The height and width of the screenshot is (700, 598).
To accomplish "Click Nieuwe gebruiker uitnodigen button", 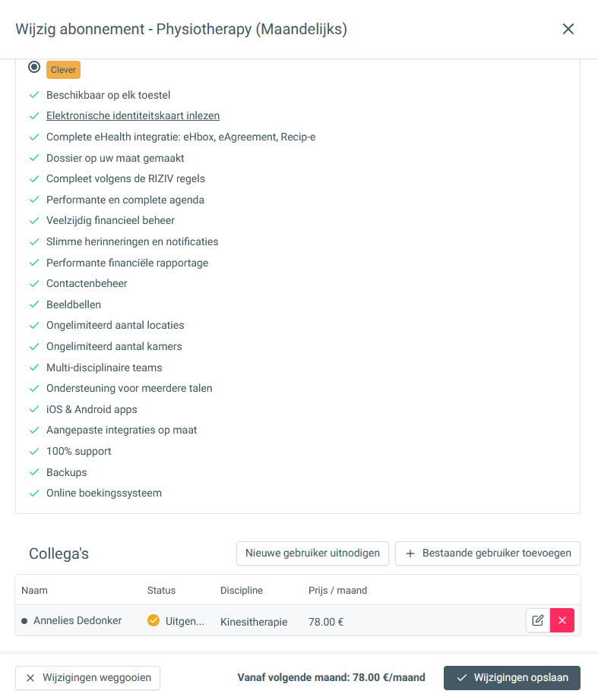I will point(313,553).
